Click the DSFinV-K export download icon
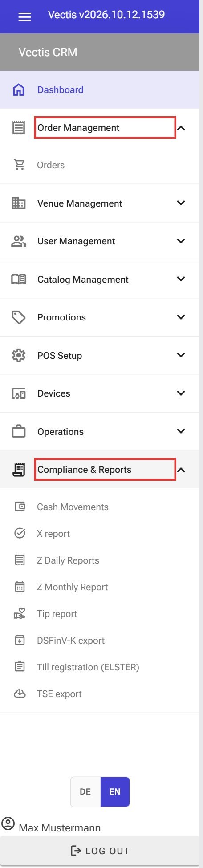The width and height of the screenshot is (203, 868). (20, 640)
